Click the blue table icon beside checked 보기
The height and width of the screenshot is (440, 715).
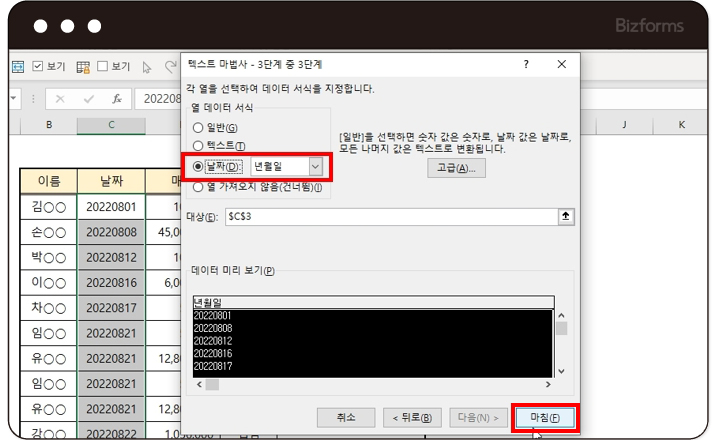pos(18,67)
